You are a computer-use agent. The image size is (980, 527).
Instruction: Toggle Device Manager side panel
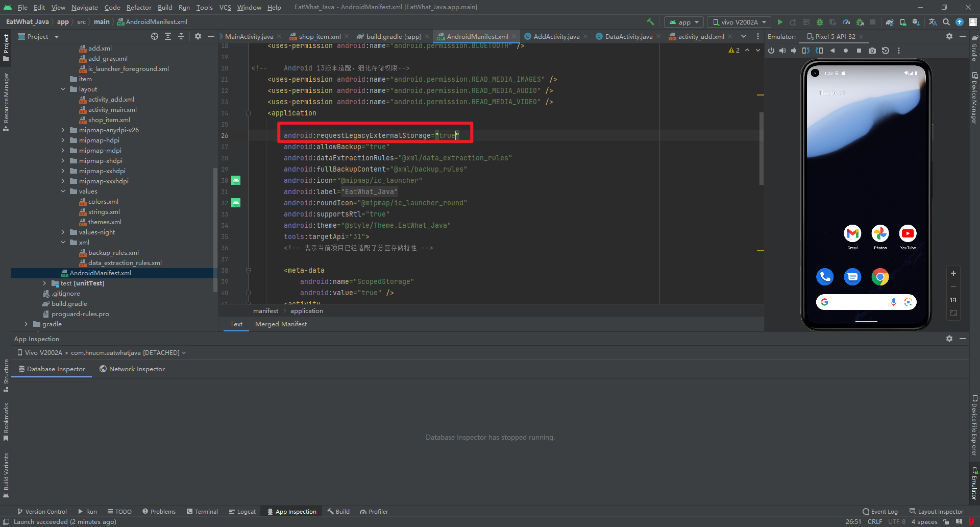[974, 97]
